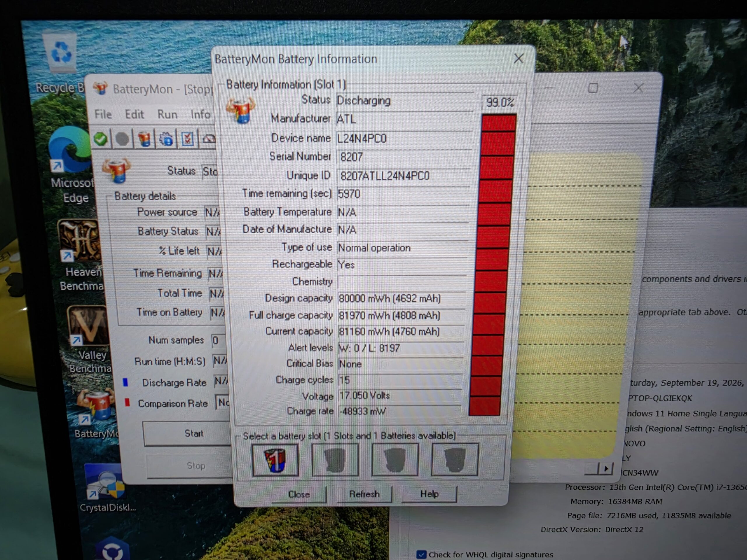
Task: Open the File menu in BatteryMon
Action: 103,114
